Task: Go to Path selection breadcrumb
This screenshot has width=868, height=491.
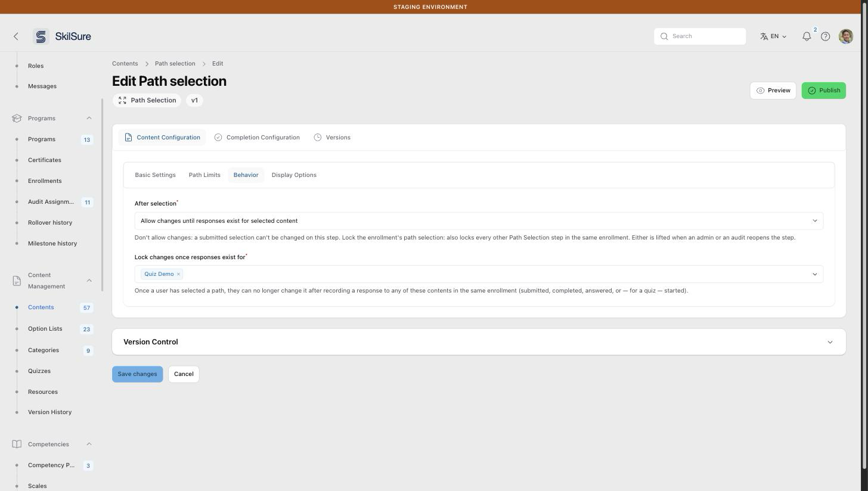Action: click(175, 64)
